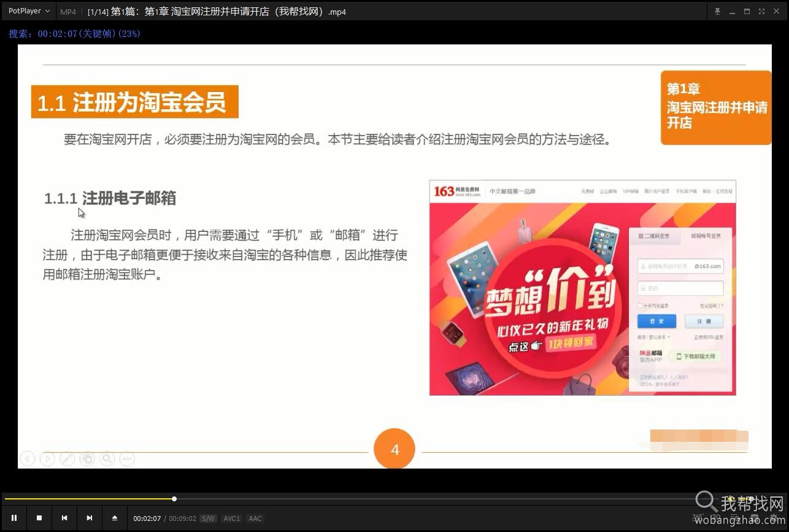This screenshot has width=789, height=532.
Task: Click the total duration 00:09:02
Action: [x=183, y=519]
